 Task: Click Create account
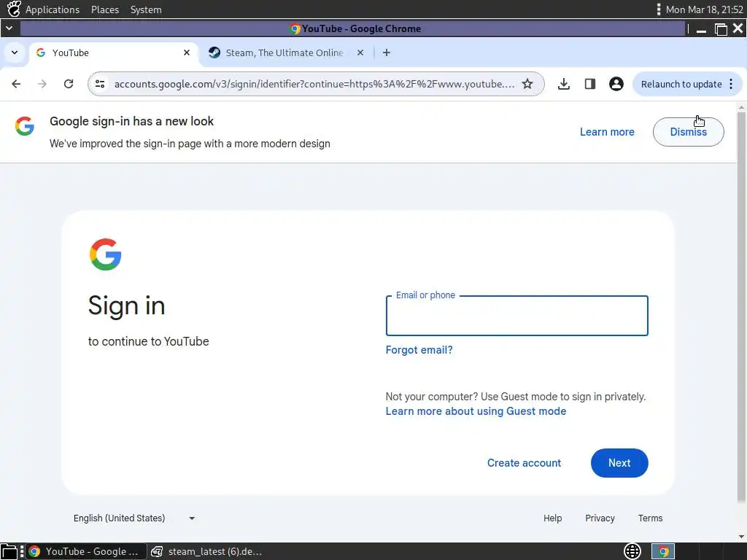pos(524,463)
